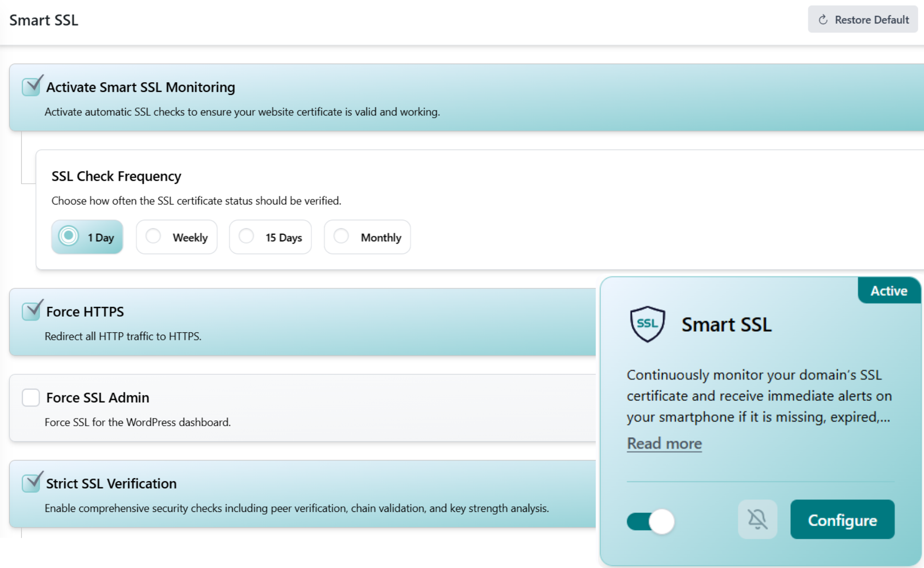Select the Monthly frequency option
The width and height of the screenshot is (924, 568).
pyautogui.click(x=367, y=237)
